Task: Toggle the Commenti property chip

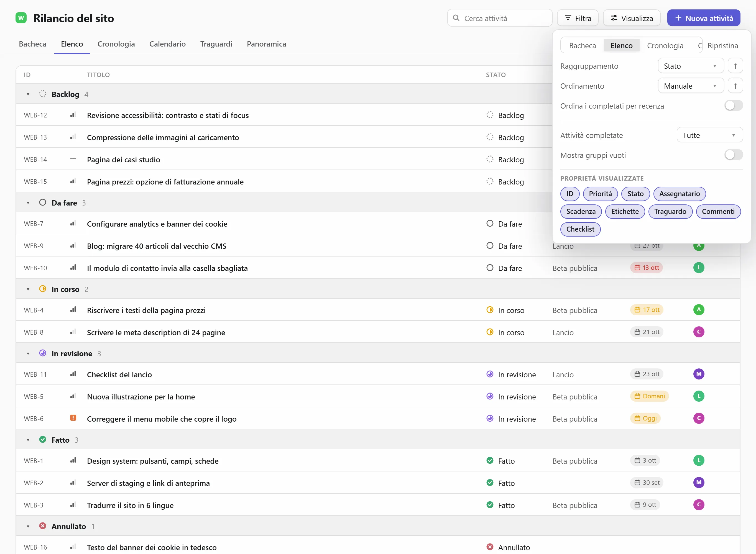Action: tap(718, 212)
